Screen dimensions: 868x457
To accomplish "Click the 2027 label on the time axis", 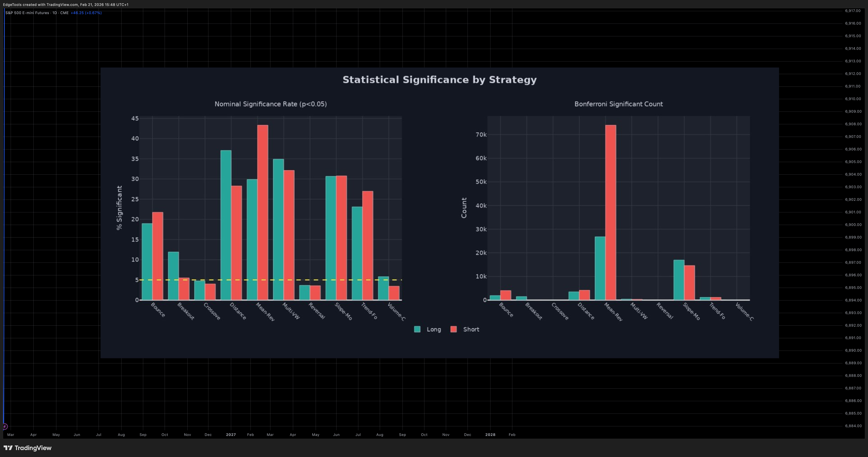I will point(231,435).
